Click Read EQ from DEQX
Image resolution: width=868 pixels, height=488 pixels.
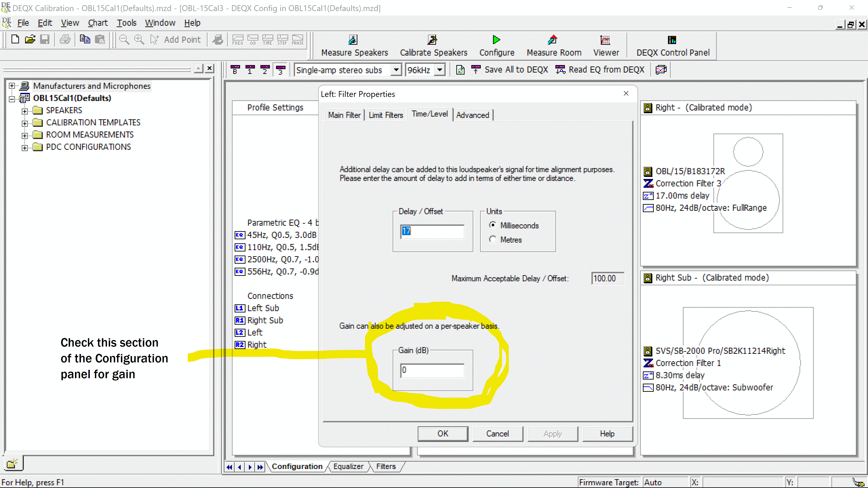pos(600,70)
